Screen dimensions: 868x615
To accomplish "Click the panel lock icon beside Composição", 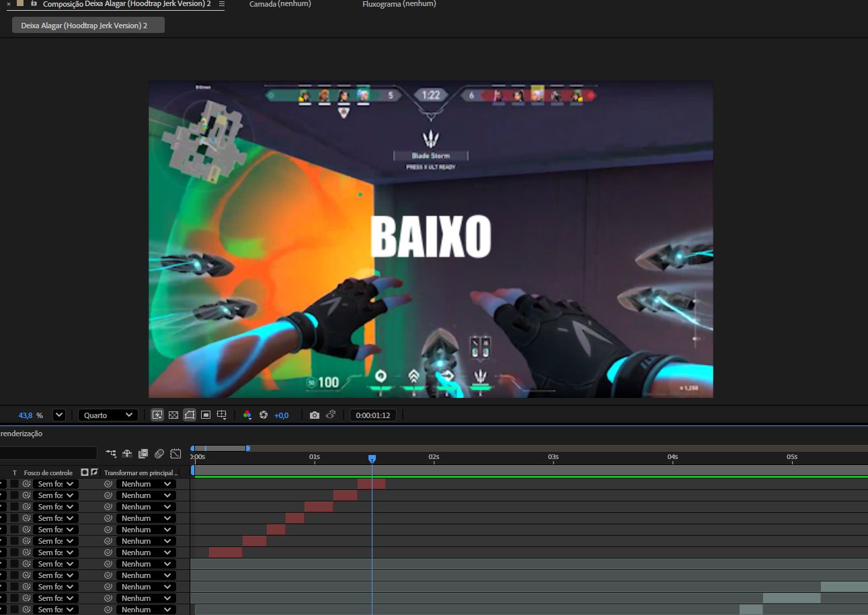I will click(34, 4).
